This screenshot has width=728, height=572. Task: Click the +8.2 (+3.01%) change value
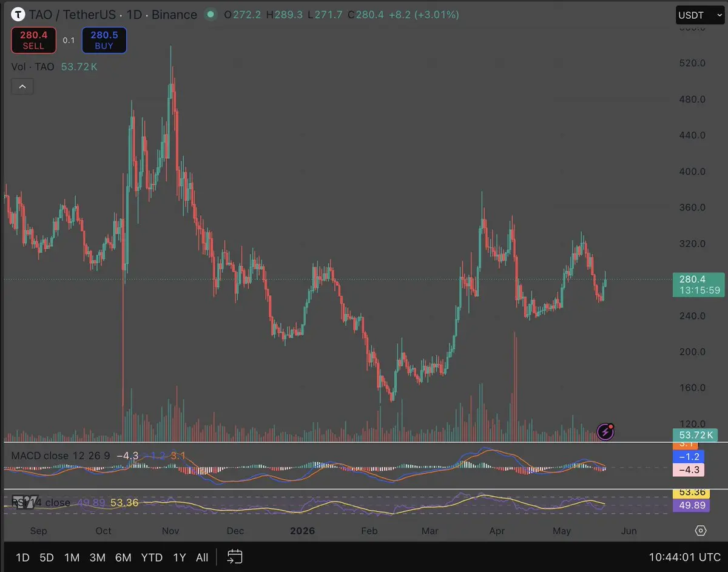(423, 15)
